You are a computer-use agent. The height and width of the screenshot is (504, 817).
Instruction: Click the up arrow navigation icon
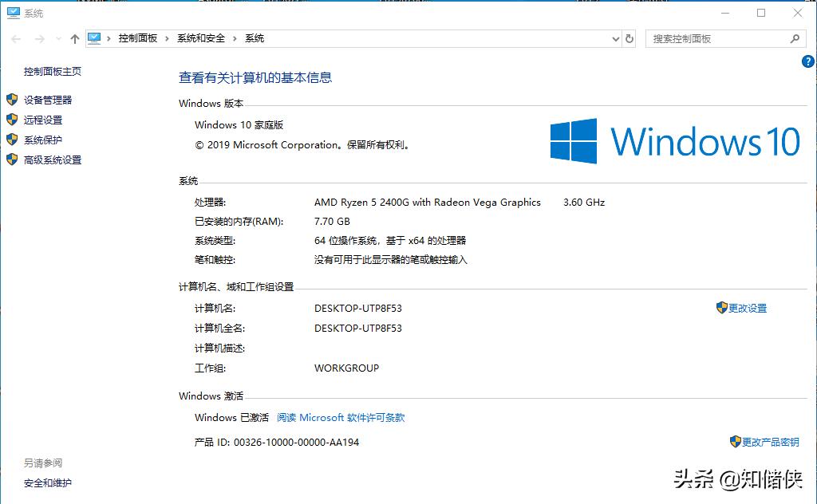74,37
